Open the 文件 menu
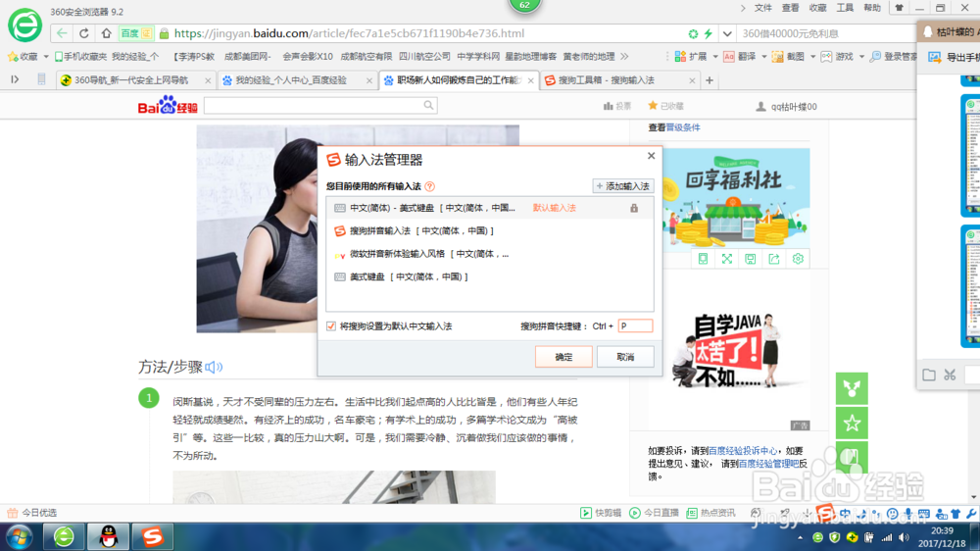980x551 pixels. 763,8
